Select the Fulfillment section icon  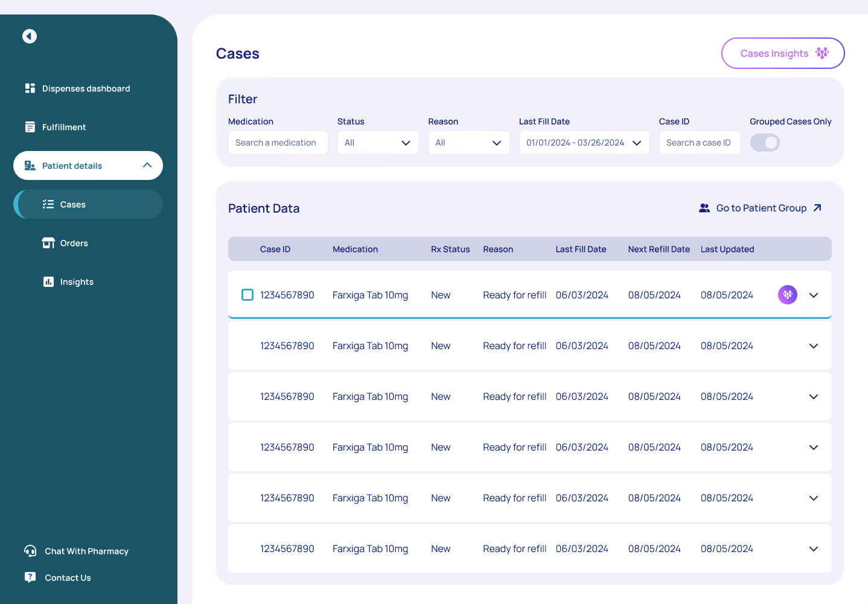tap(30, 127)
